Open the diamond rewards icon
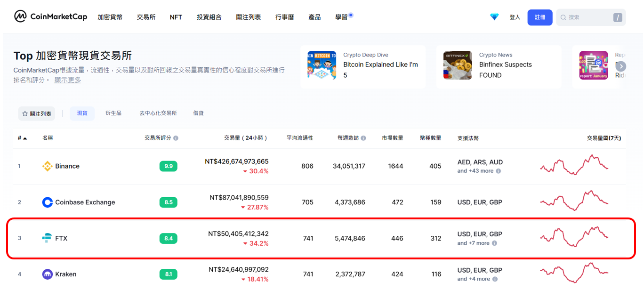Image resolution: width=644 pixels, height=298 pixels. [x=494, y=17]
